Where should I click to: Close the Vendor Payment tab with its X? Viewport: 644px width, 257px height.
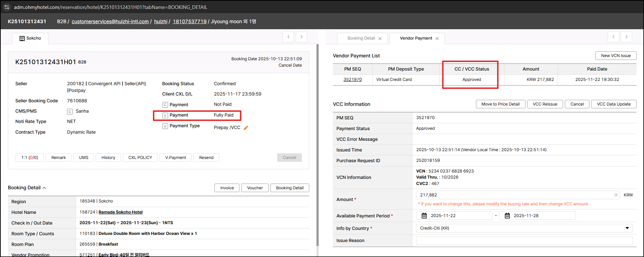437,38
